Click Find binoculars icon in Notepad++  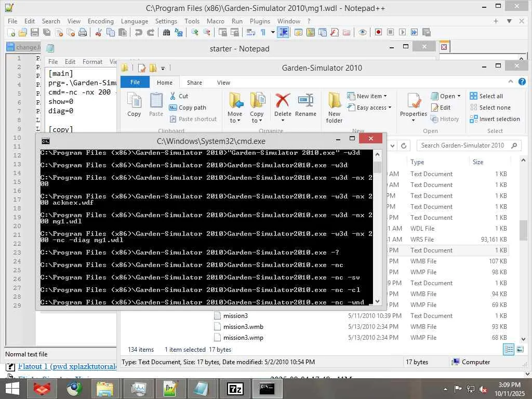tap(166, 33)
